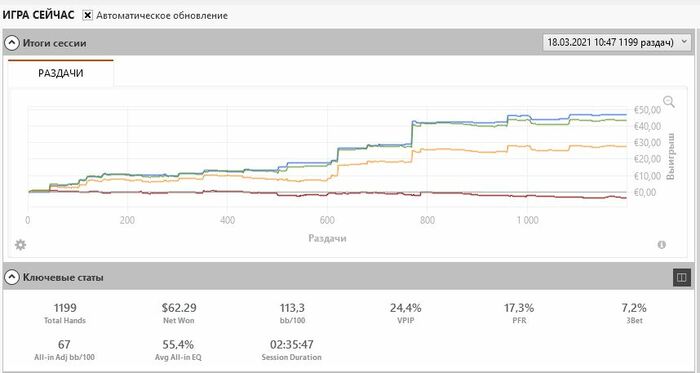
Task: Open graph settings gear icon
Action: pyautogui.click(x=21, y=245)
